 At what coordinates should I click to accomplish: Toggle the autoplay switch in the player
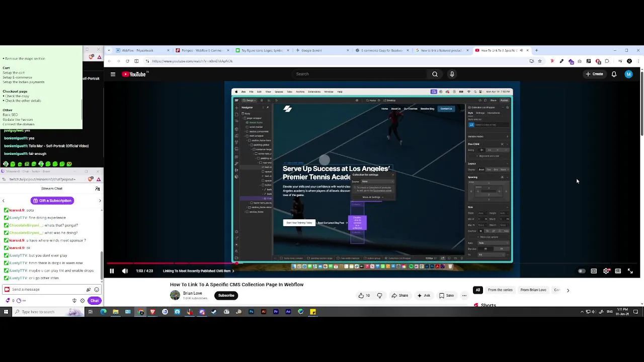click(x=582, y=271)
